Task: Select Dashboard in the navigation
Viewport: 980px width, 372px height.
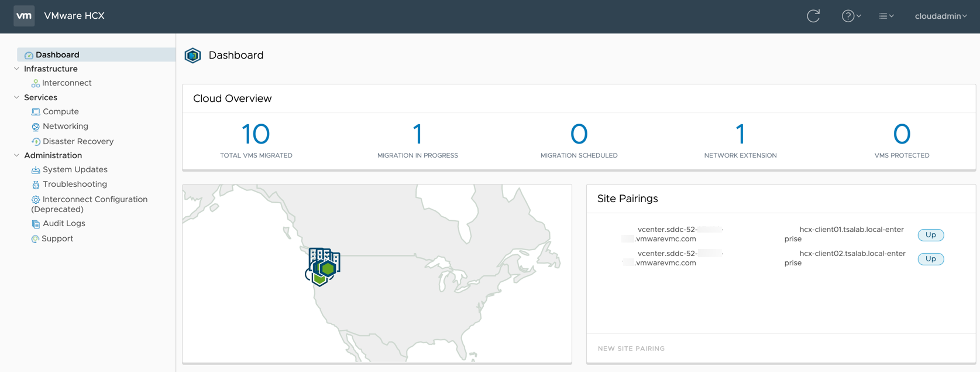Action: (x=57, y=54)
